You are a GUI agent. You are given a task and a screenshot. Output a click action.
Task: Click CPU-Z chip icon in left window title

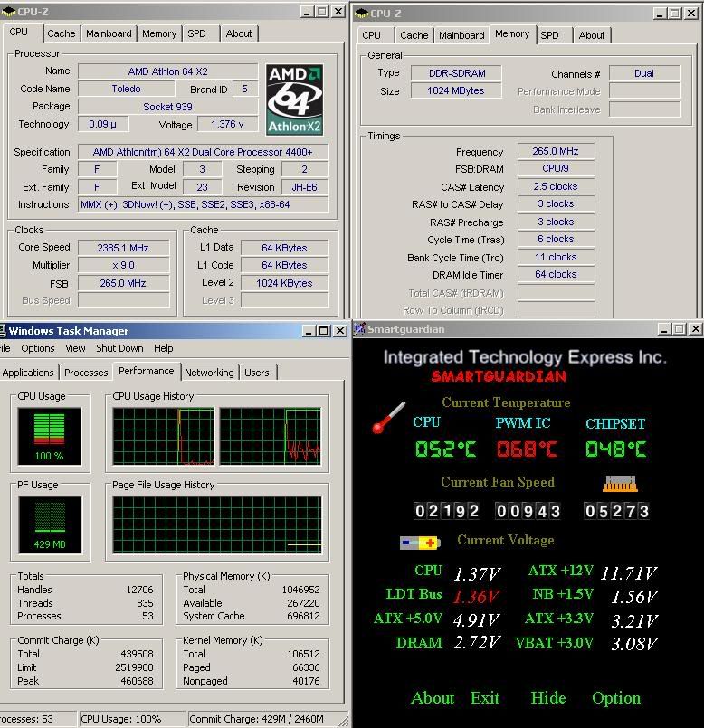tap(9, 12)
